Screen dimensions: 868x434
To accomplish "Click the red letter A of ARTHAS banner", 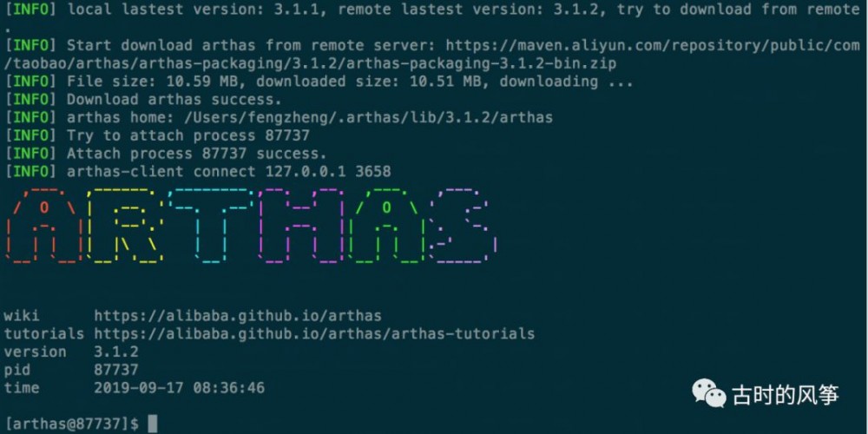I will pyautogui.click(x=46, y=226).
